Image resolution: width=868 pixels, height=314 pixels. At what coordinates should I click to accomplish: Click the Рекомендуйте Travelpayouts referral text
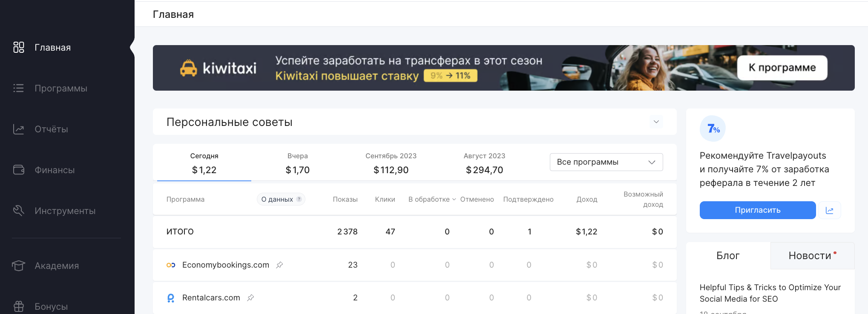[x=764, y=169]
